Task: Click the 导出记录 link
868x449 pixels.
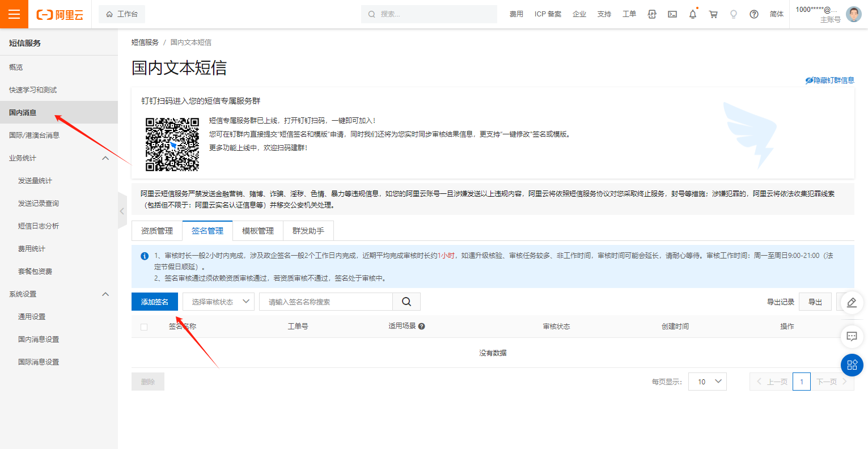Action: (x=781, y=302)
